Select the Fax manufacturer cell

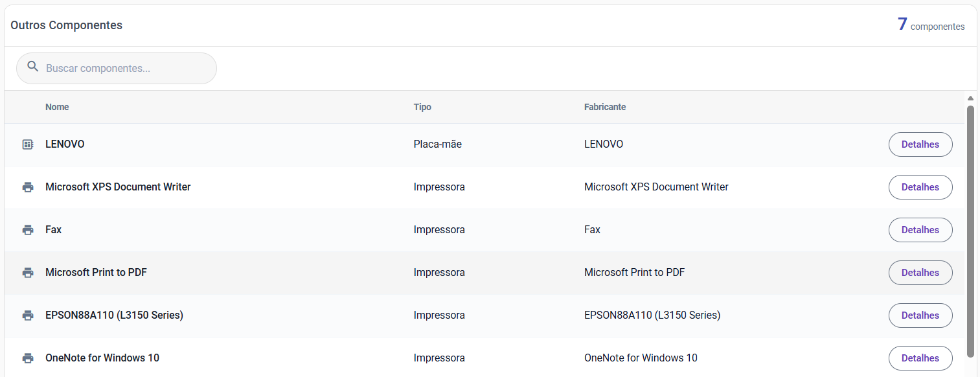[592, 230]
